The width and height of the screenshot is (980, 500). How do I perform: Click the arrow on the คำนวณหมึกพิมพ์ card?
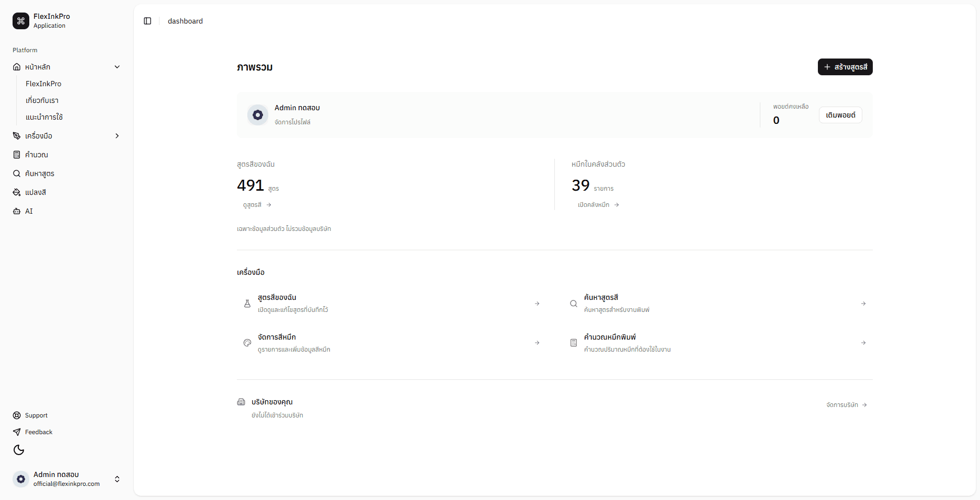(863, 343)
